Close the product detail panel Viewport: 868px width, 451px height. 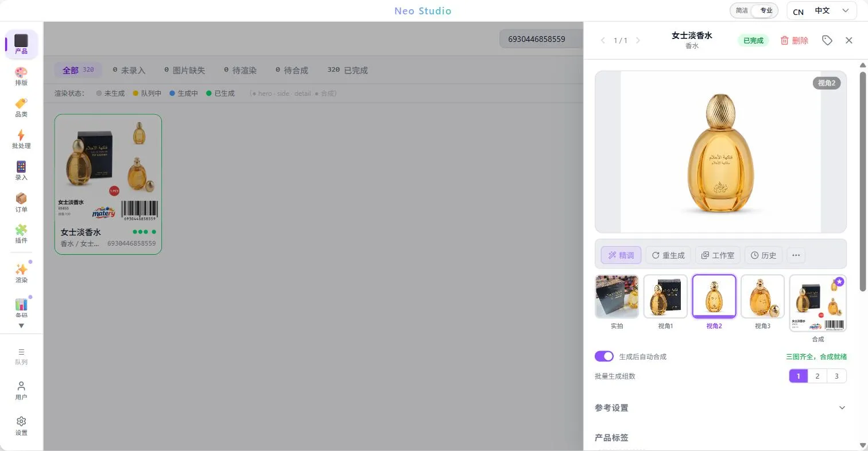pos(849,40)
